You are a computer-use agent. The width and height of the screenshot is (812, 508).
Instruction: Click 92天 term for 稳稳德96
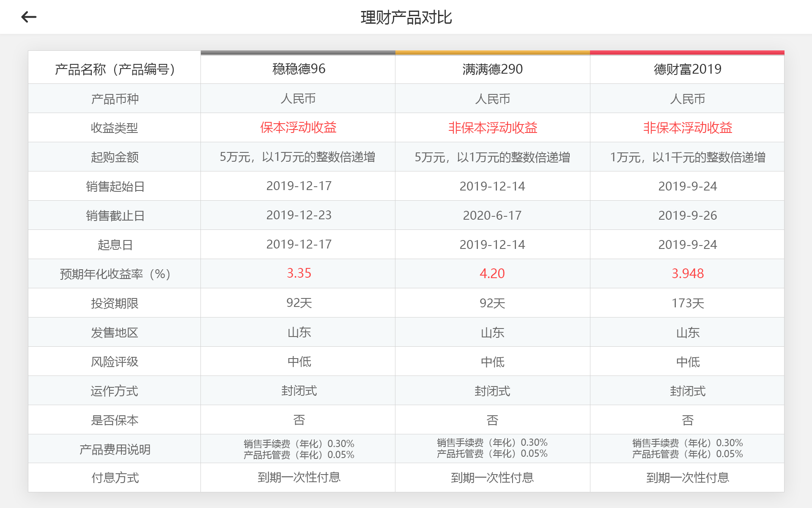tap(299, 303)
